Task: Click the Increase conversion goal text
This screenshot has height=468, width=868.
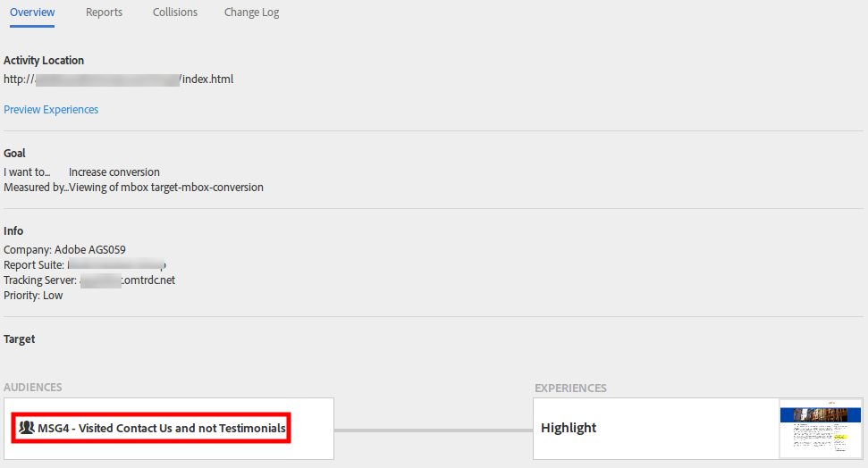Action: 114,172
